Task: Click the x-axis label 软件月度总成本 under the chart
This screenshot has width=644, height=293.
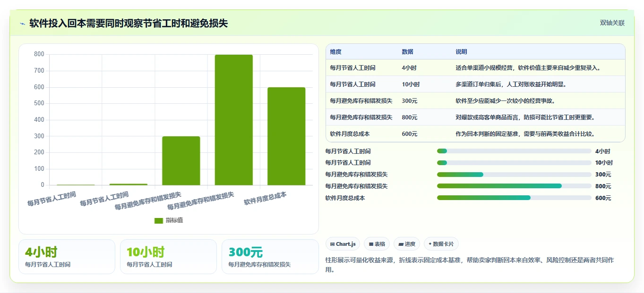Action: click(x=265, y=199)
